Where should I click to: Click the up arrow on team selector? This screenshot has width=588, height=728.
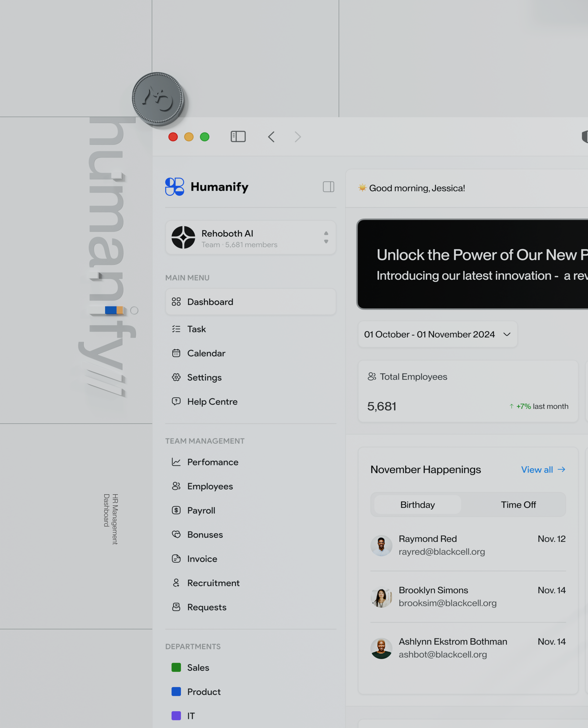tap(326, 233)
